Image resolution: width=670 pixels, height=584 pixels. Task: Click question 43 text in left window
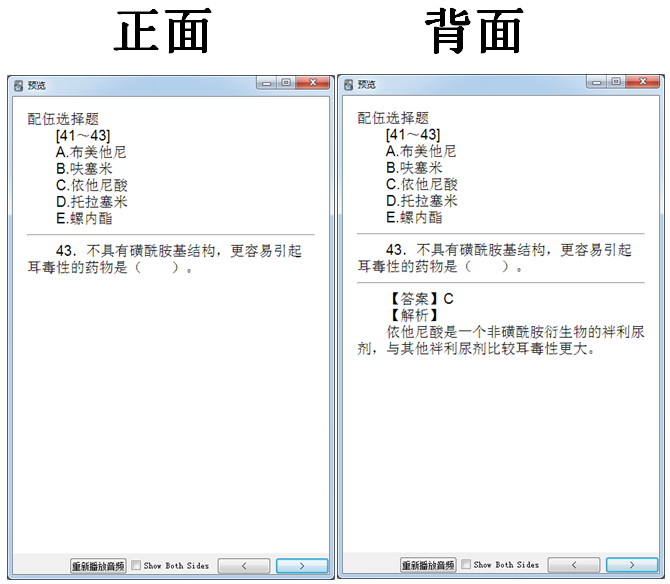coord(165,259)
